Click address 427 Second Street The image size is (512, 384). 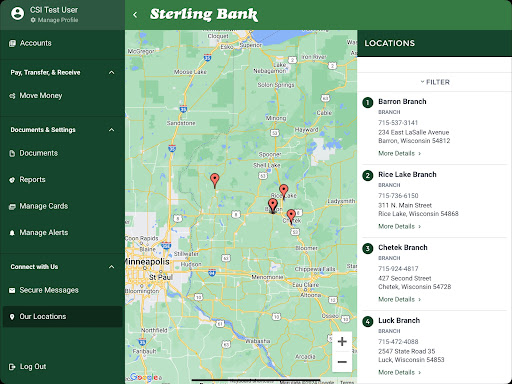[405, 278]
